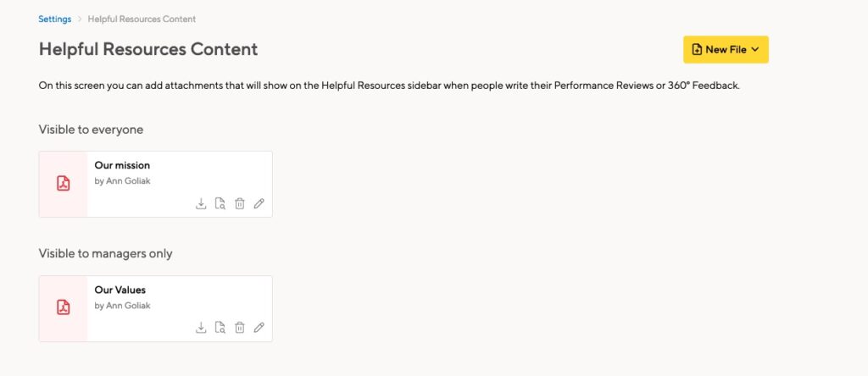This screenshot has width=868, height=376.
Task: Download the Our Values file
Action: click(x=201, y=328)
